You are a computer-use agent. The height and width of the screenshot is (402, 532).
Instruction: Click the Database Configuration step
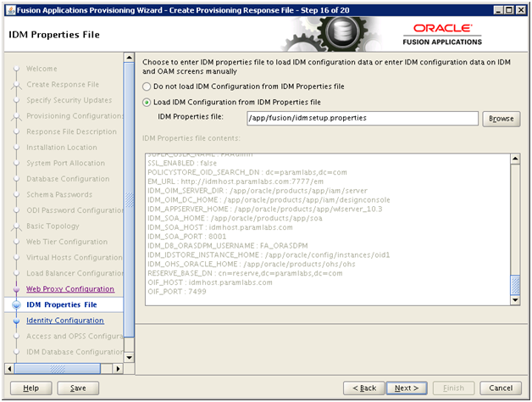(x=68, y=179)
